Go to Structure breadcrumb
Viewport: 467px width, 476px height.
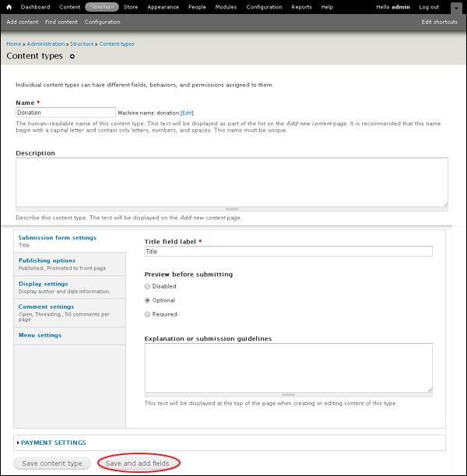pos(82,44)
